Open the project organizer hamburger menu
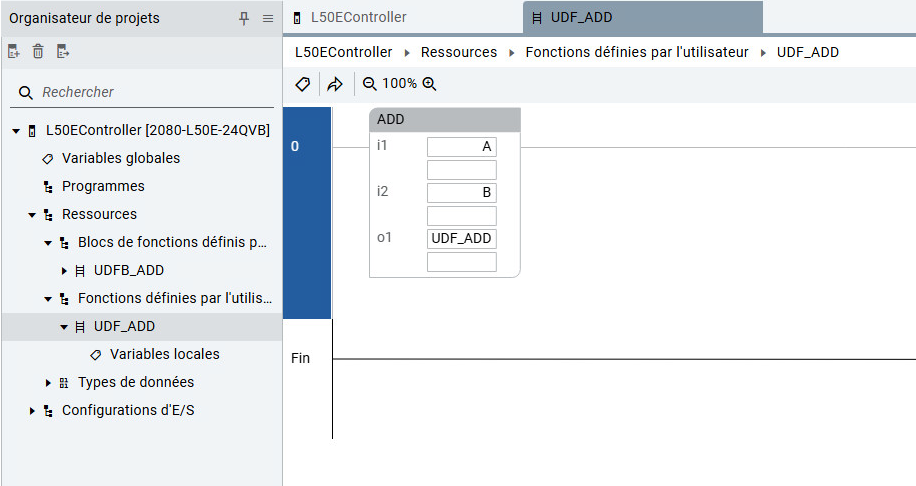This screenshot has width=916, height=486. [x=268, y=19]
